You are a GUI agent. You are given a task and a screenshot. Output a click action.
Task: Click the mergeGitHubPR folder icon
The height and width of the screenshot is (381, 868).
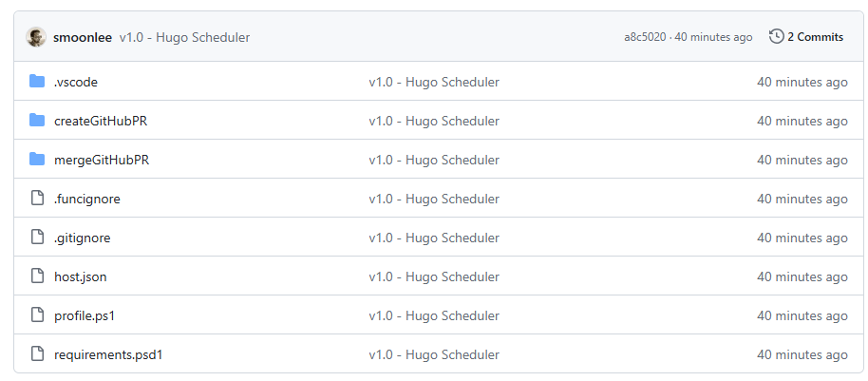coord(37,160)
